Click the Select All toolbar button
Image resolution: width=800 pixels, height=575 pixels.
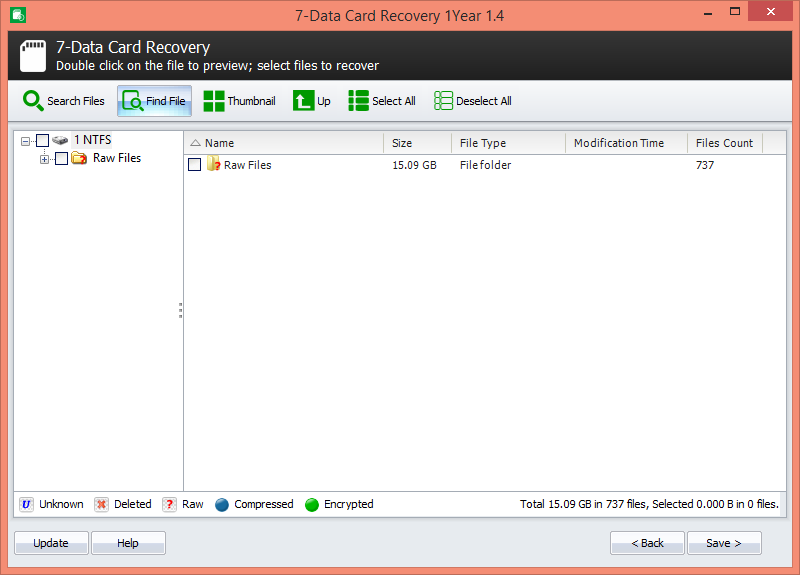382,101
